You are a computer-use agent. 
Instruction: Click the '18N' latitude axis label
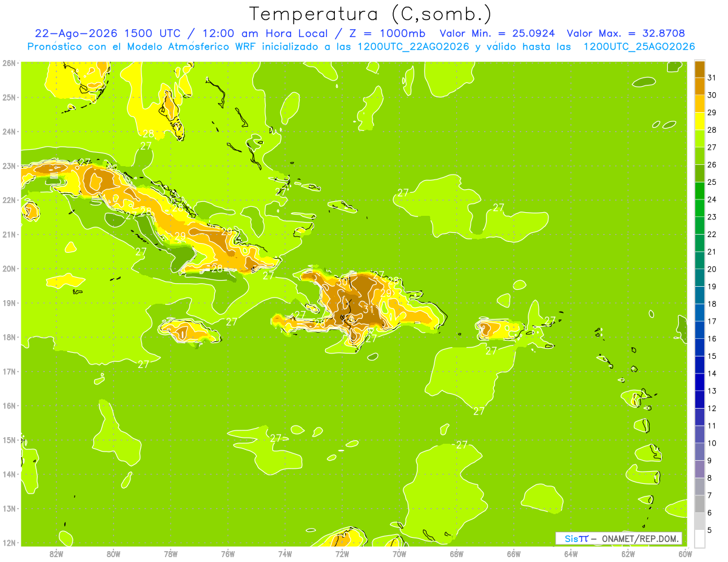click(x=10, y=337)
